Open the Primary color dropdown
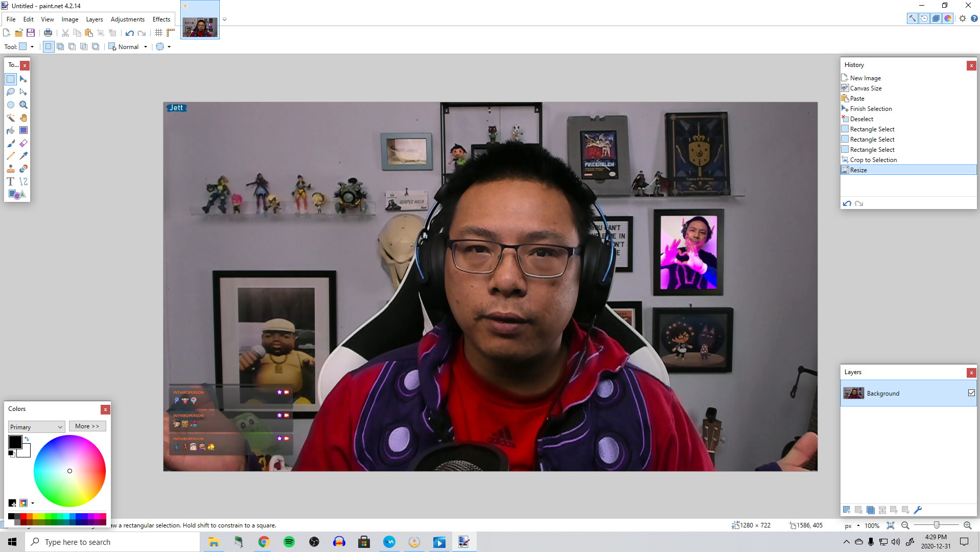 pyautogui.click(x=36, y=427)
